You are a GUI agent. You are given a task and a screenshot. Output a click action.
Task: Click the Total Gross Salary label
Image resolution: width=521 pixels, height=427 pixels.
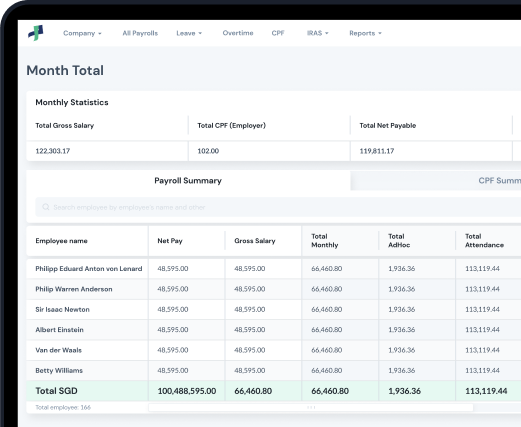[x=65, y=126]
